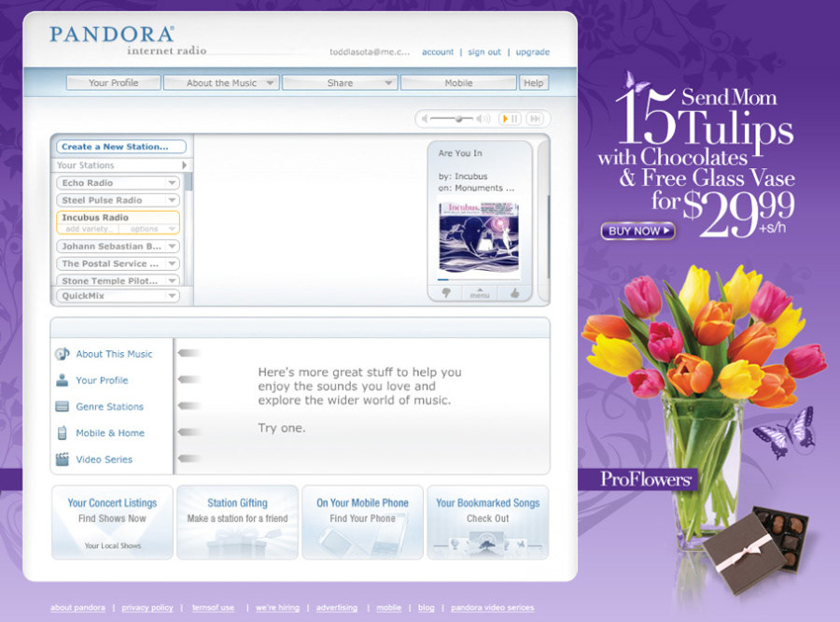Click the ProFlowers logo in the ad
Image resolution: width=840 pixels, height=622 pixels.
coord(646,479)
